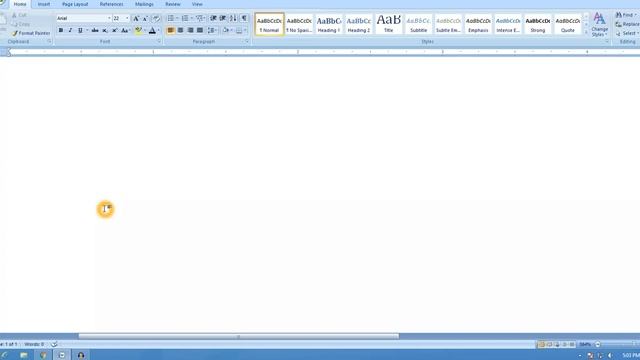Click the Clear Formatting icon
Screen dimensions: 640x360
156,18
